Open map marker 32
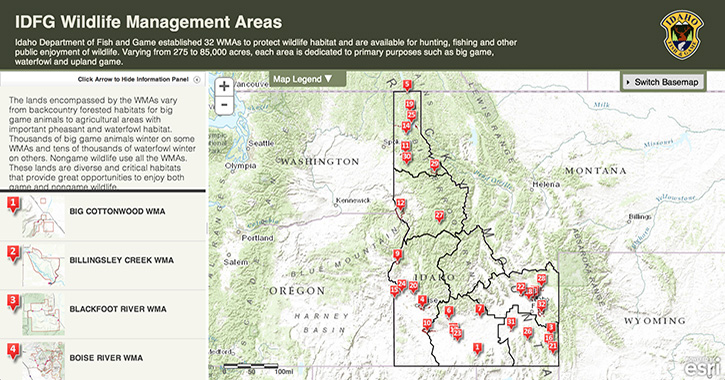Screen dimensions: 725x380 click(x=541, y=305)
